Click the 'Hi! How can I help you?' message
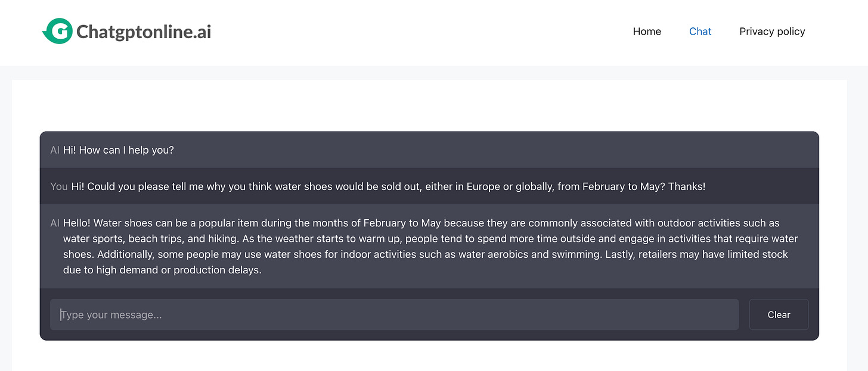The image size is (868, 371). [118, 150]
